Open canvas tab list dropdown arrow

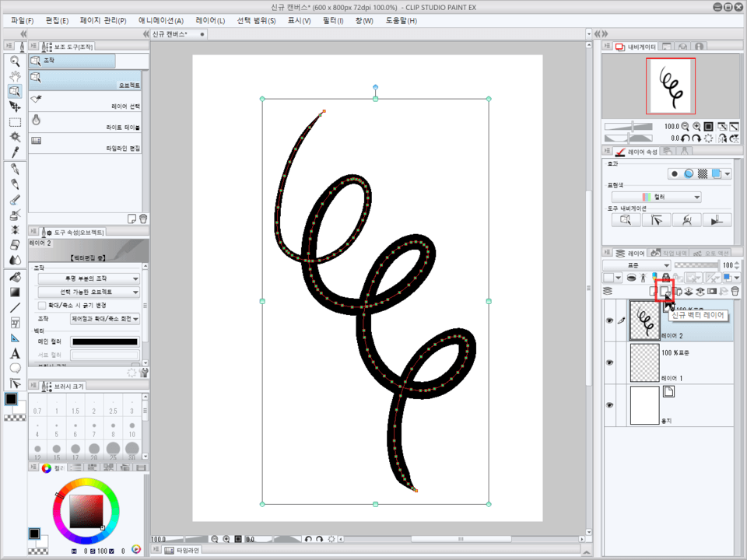point(588,33)
